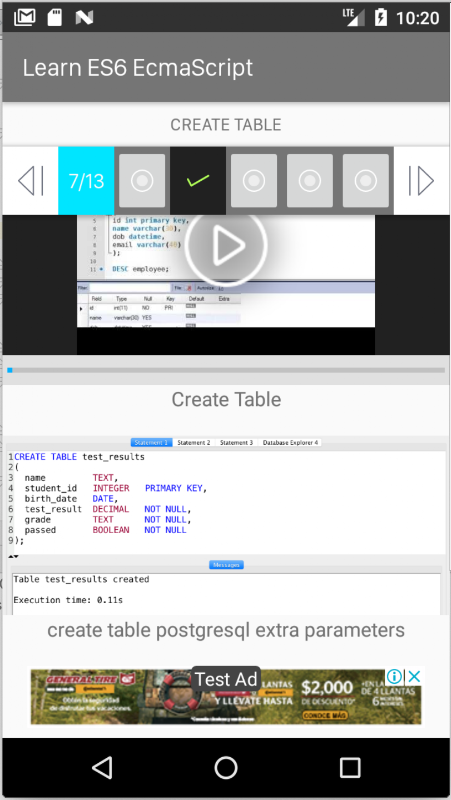Close the General Tire test ad
The width and height of the screenshot is (451, 800).
(x=414, y=677)
